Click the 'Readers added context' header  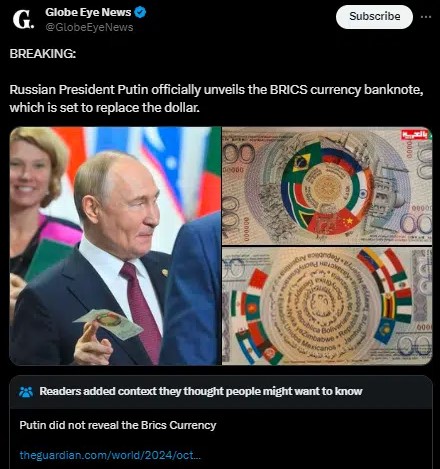201,391
